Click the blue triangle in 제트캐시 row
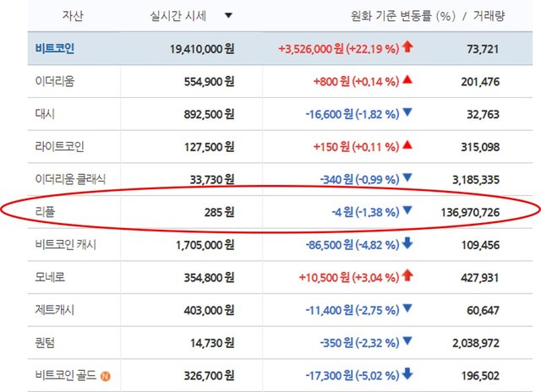 point(407,308)
